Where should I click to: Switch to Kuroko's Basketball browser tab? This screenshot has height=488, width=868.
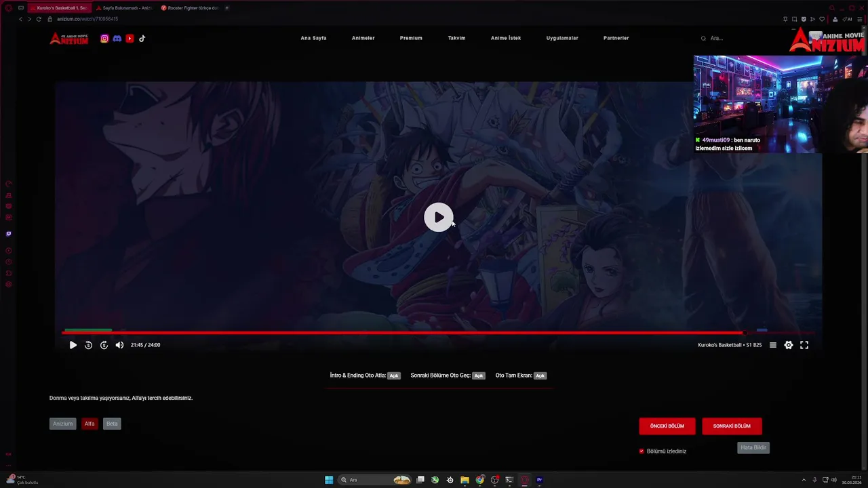[x=58, y=8]
